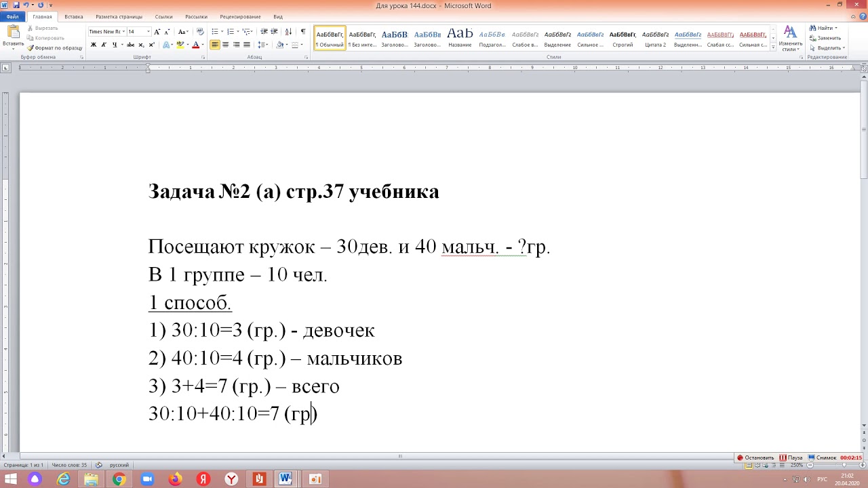This screenshot has height=488, width=868.
Task: Apply the Название style
Action: pos(460,38)
